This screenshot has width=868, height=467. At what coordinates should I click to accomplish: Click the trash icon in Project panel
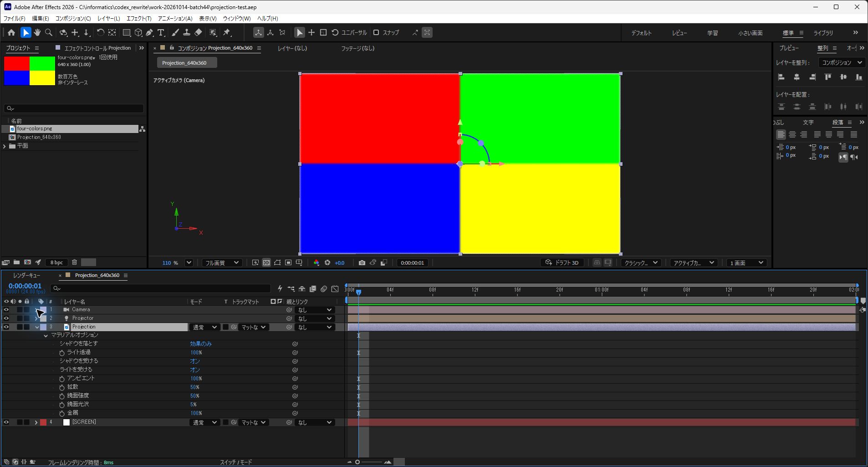coord(74,262)
